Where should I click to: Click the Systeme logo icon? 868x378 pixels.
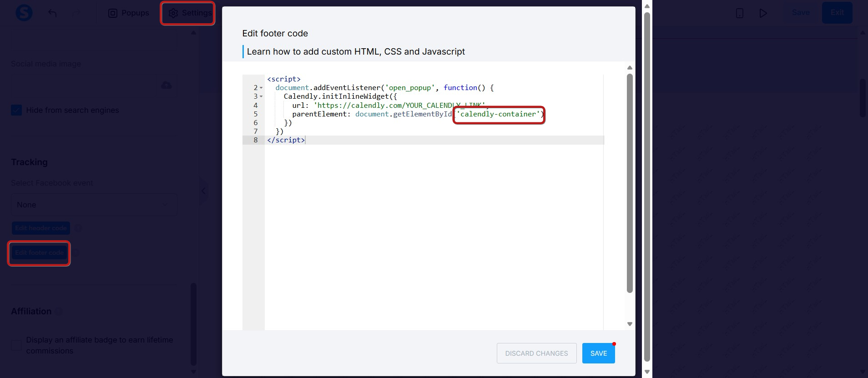point(24,13)
